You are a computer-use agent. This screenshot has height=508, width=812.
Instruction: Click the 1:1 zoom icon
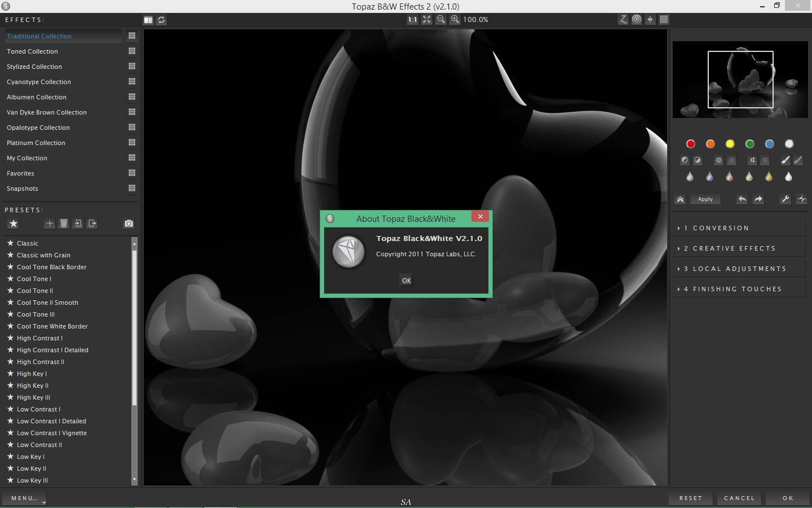[413, 19]
